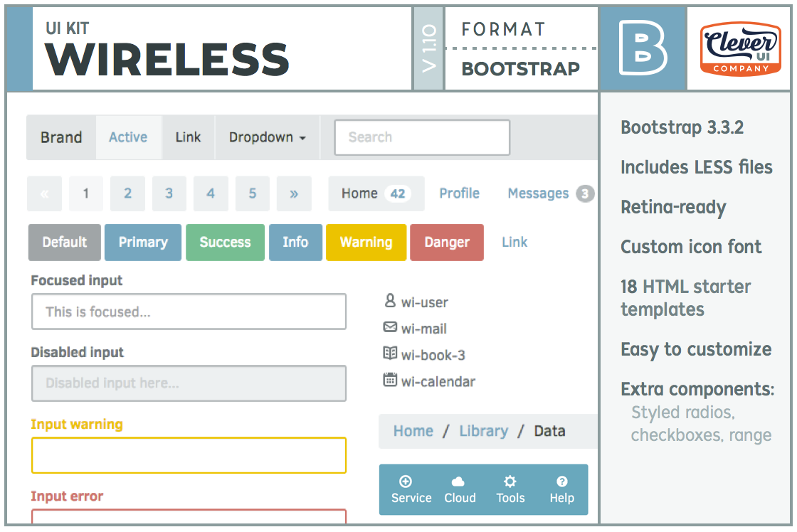Click the red Danger button
The width and height of the screenshot is (797, 532).
point(447,243)
